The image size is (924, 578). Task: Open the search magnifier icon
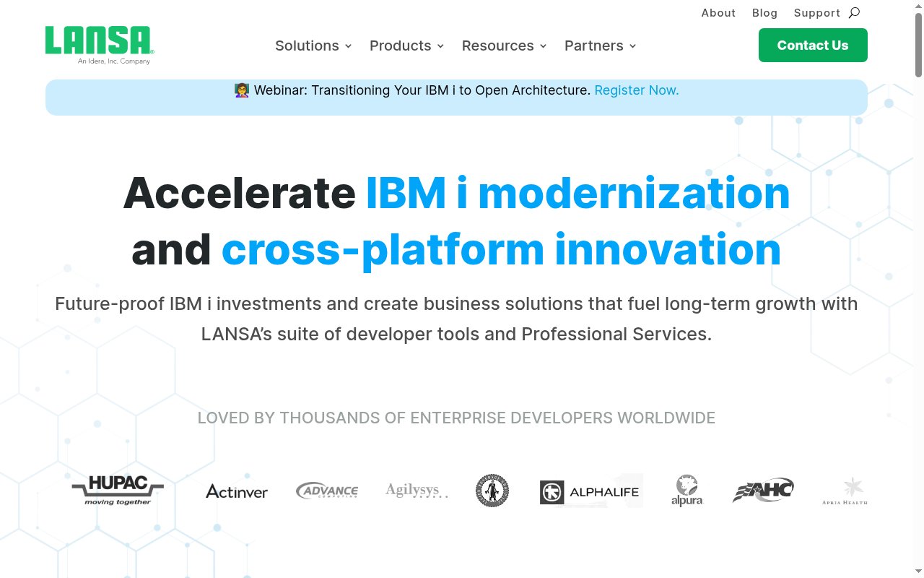(854, 13)
